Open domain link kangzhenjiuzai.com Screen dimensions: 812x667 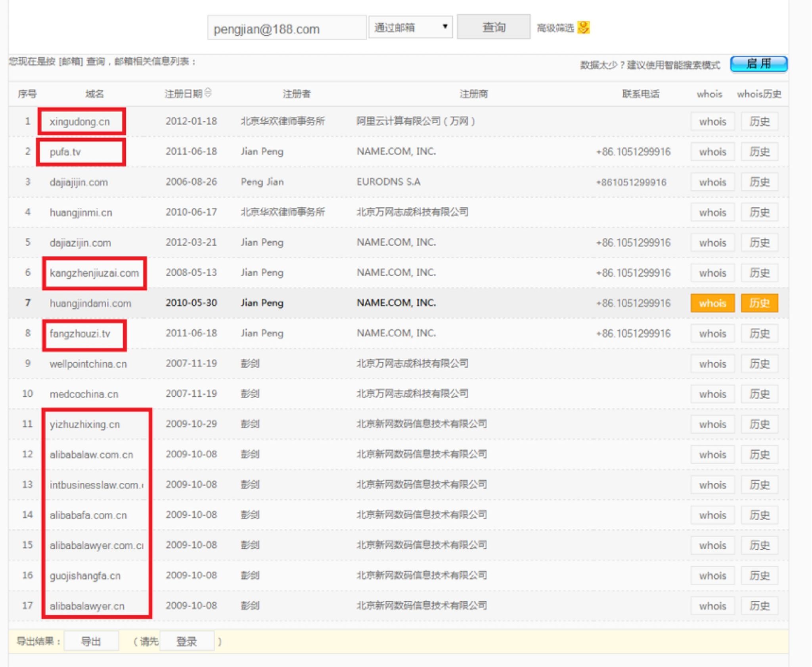(x=94, y=273)
